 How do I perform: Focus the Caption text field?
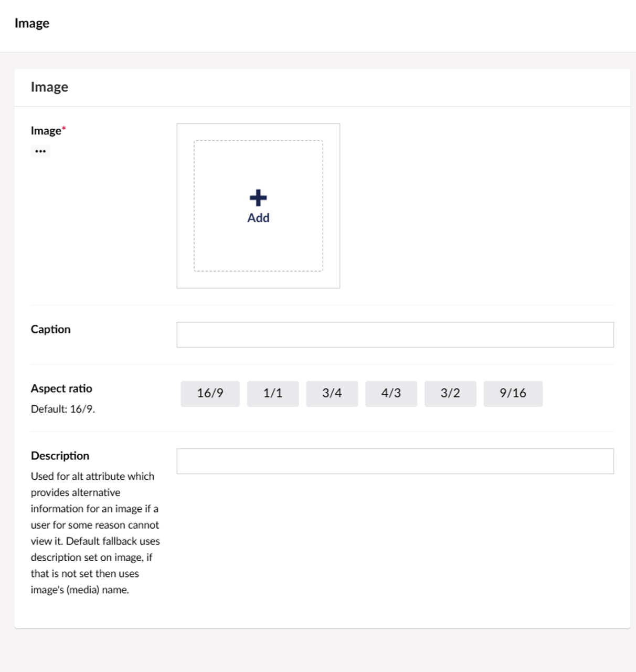(395, 334)
